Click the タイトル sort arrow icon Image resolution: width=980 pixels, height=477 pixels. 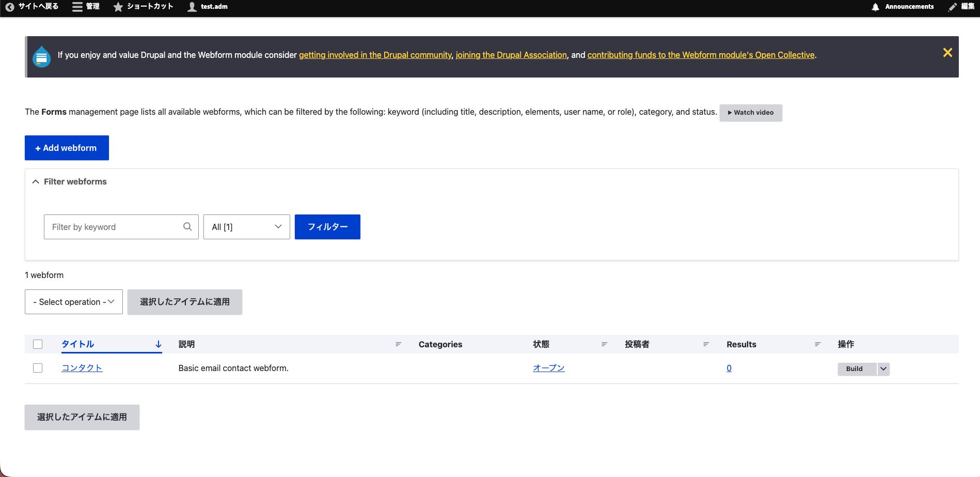[159, 344]
